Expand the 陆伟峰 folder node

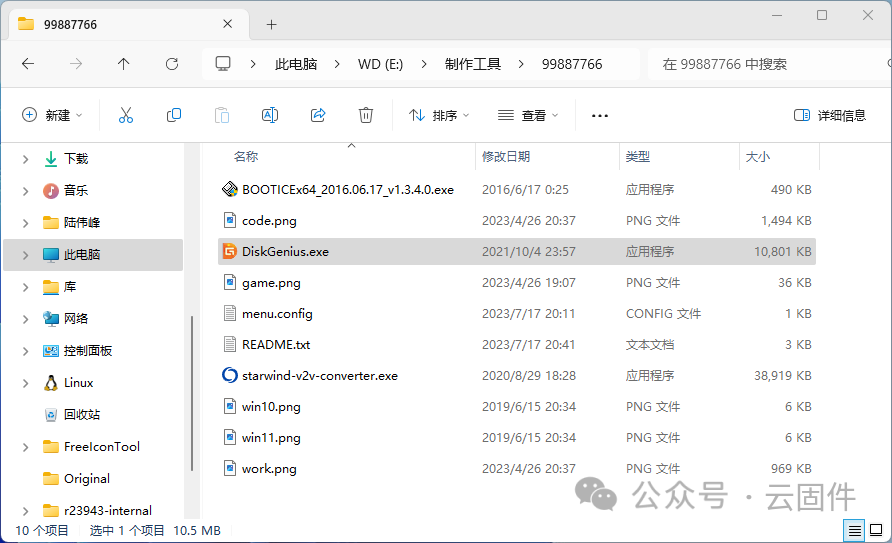(x=25, y=223)
